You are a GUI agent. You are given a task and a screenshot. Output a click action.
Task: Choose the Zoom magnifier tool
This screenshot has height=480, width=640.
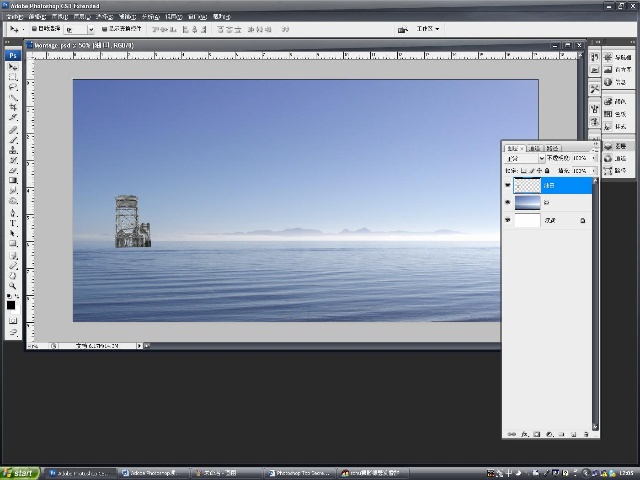(x=13, y=286)
